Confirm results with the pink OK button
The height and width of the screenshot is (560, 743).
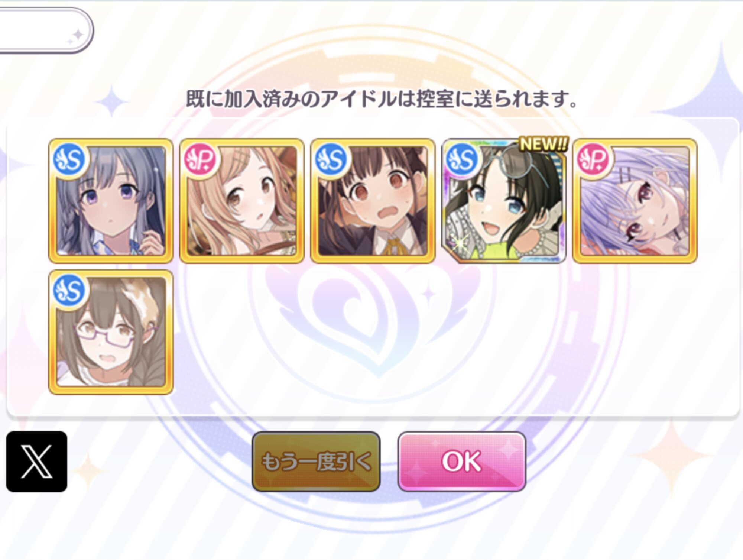(462, 462)
